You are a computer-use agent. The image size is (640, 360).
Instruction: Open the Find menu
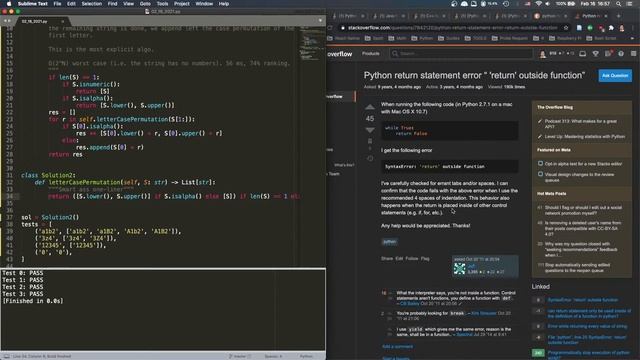point(112,4)
